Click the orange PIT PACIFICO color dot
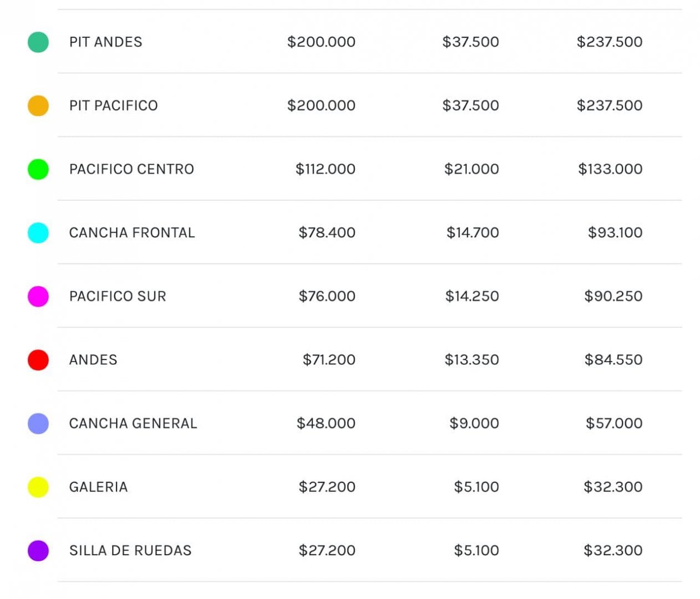This screenshot has height=599, width=700. coord(38,105)
